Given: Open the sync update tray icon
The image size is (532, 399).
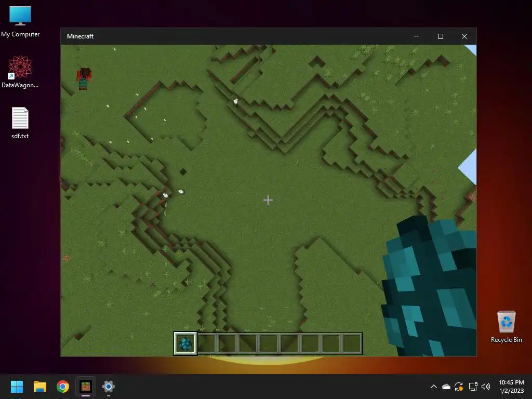Looking at the screenshot, I should (459, 387).
